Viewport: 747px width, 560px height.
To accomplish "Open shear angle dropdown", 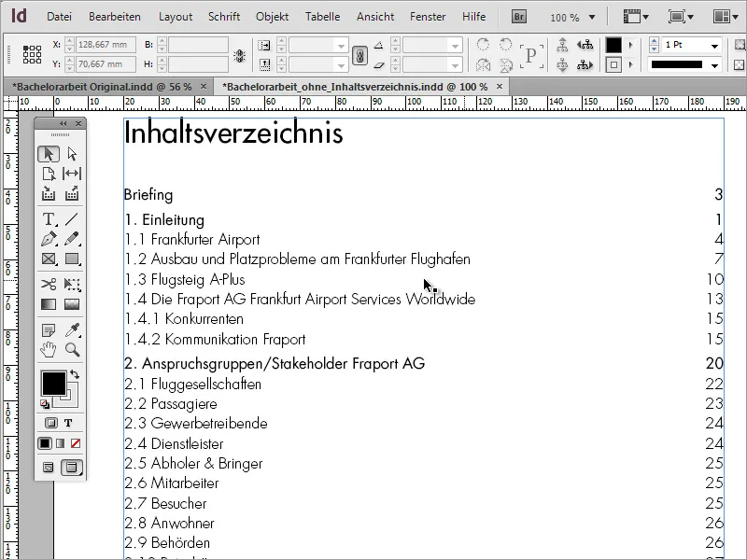I will pyautogui.click(x=455, y=64).
